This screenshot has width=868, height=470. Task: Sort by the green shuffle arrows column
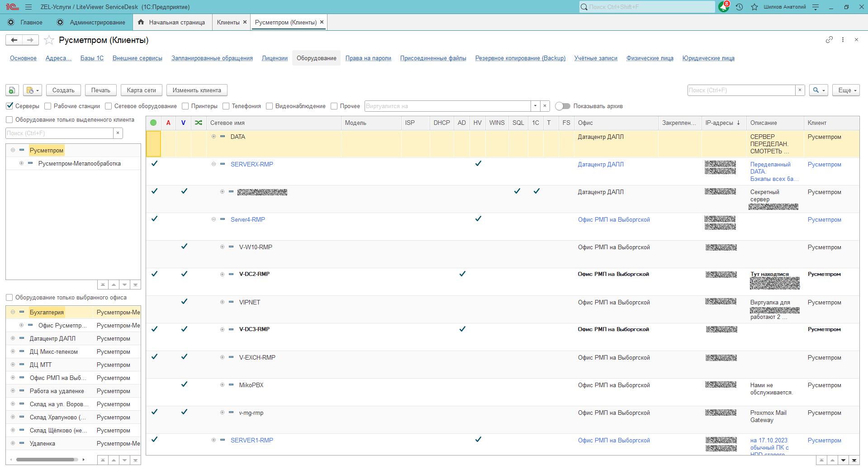(199, 123)
